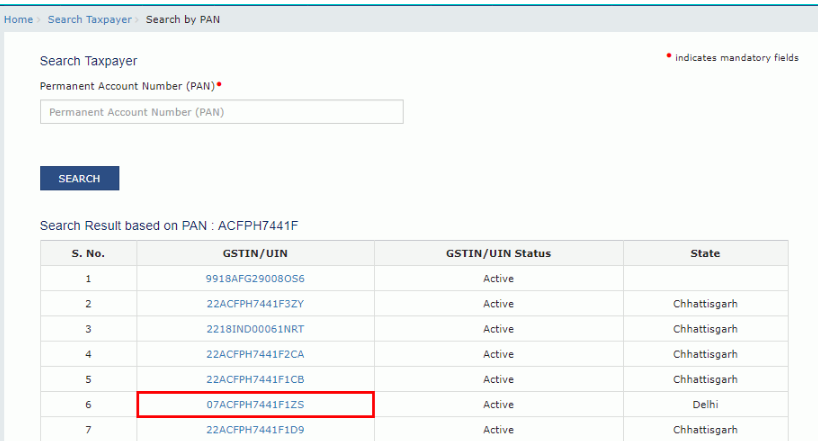
Task: Focus the Permanent Account Number input field
Action: coord(221,112)
